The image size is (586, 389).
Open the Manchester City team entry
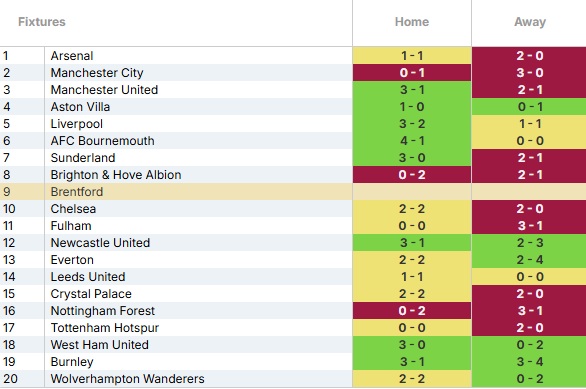[97, 72]
